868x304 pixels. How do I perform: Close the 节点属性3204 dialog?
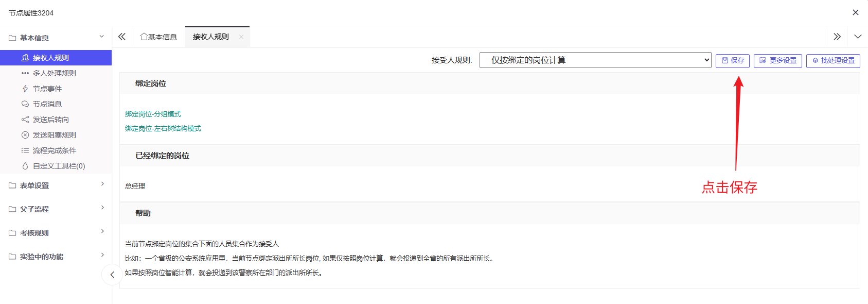coord(856,12)
